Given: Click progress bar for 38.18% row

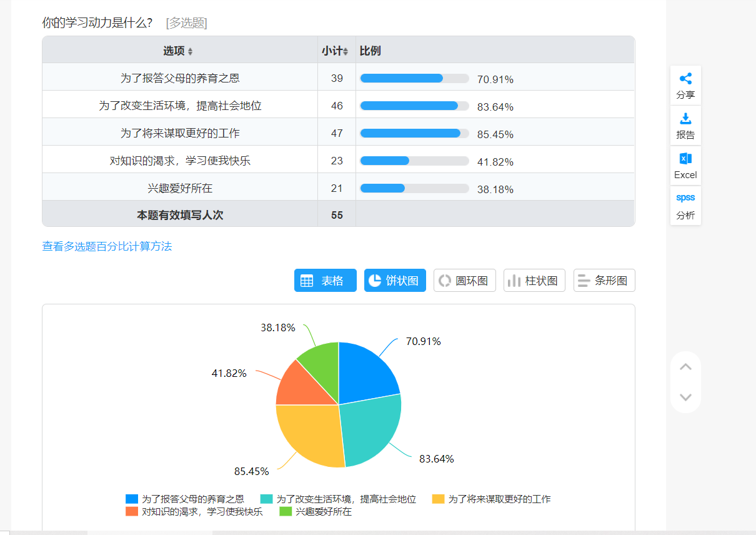Looking at the screenshot, I should pos(415,188).
